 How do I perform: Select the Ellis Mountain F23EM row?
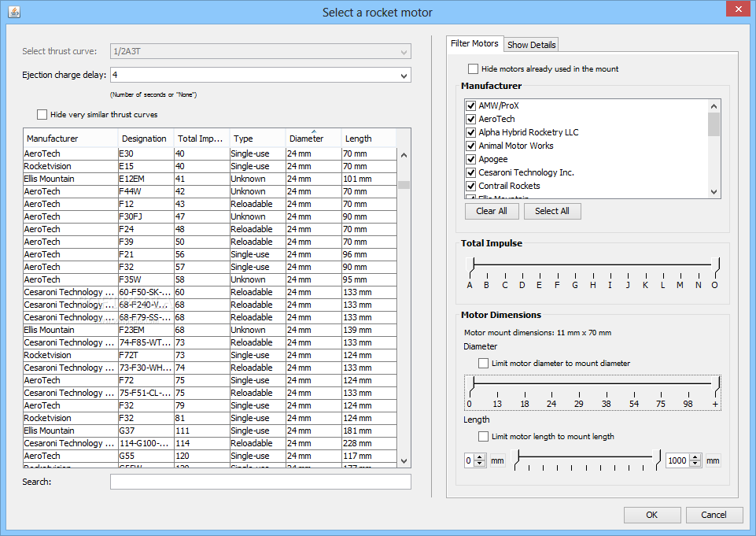click(x=210, y=330)
